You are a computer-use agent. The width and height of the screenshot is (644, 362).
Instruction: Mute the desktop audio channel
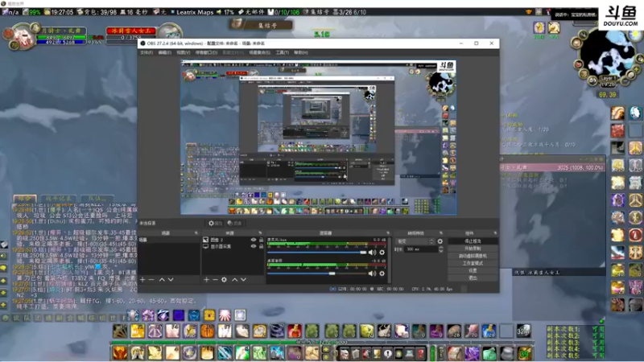tap(372, 274)
